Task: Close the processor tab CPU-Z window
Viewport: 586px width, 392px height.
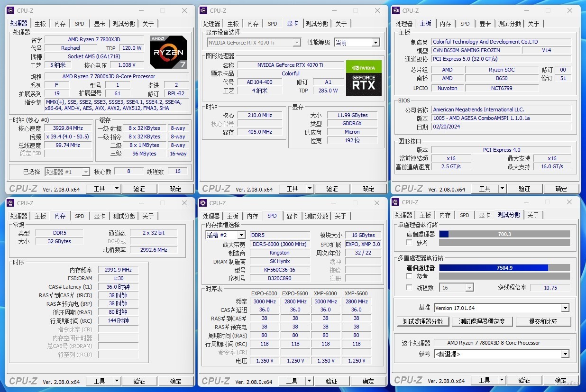Action: 184,10
